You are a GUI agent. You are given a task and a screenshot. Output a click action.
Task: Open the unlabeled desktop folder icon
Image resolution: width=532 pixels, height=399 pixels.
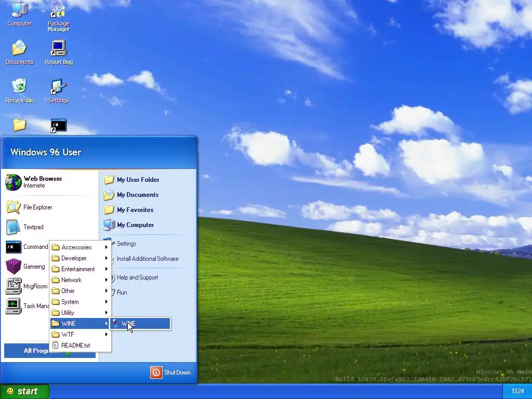[x=20, y=125]
